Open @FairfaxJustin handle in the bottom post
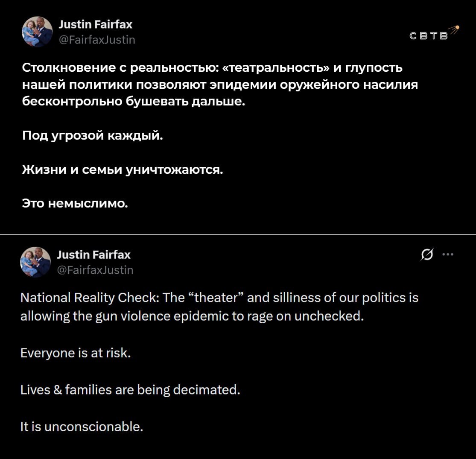Screen dimensions: 476x459 pyautogui.click(x=95, y=270)
